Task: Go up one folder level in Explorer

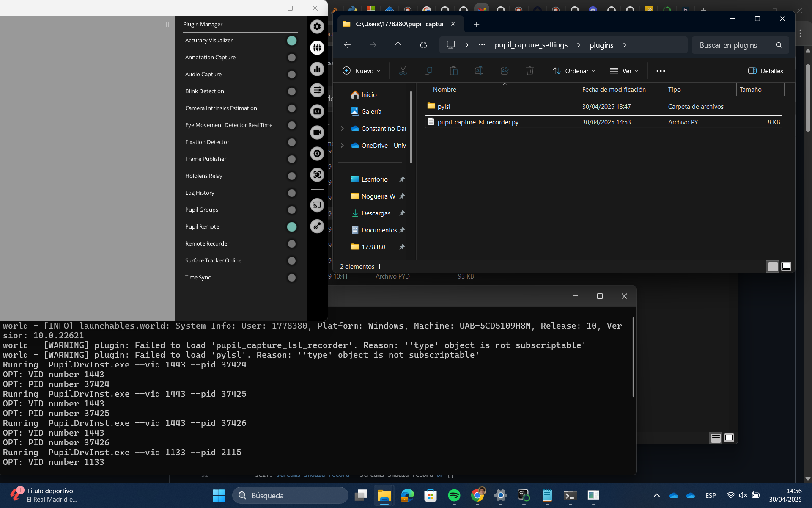Action: (x=398, y=45)
